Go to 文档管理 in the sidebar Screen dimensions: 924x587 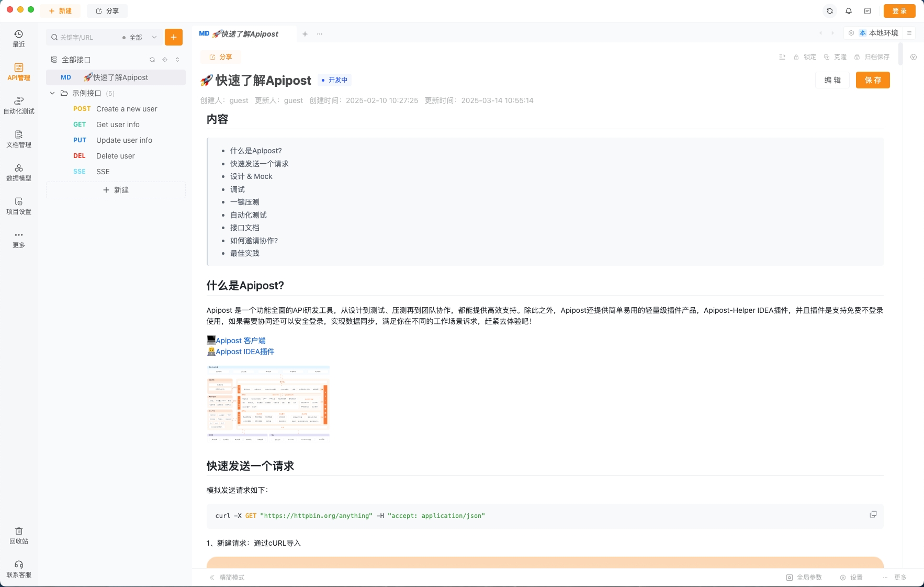pyautogui.click(x=19, y=139)
